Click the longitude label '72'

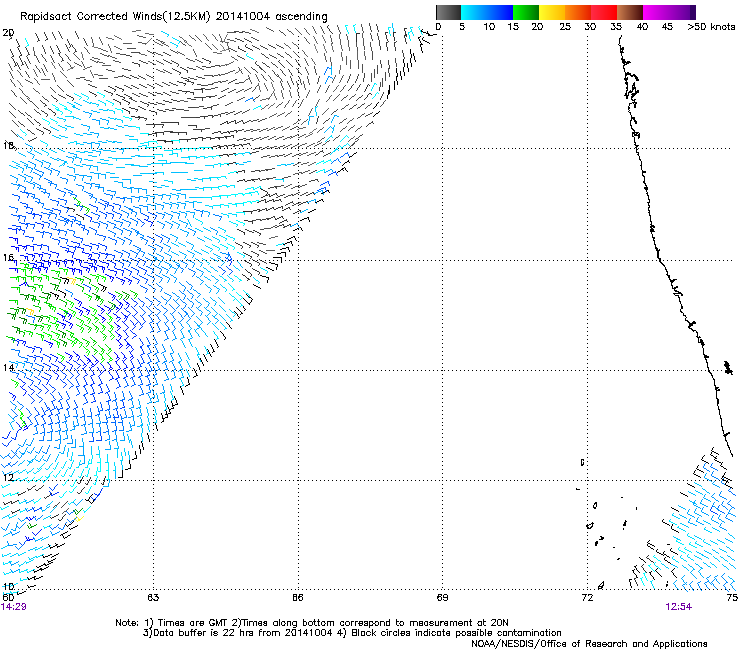tap(587, 598)
